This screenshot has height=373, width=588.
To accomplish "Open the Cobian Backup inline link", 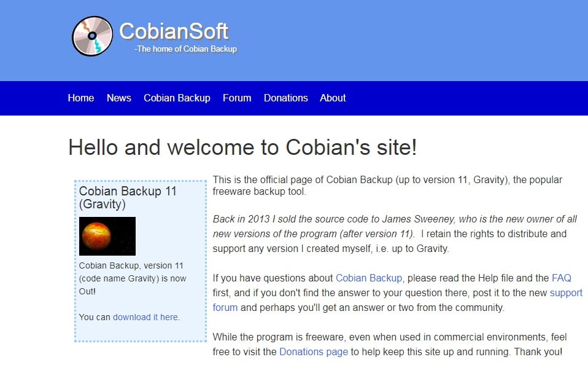I will 369,278.
